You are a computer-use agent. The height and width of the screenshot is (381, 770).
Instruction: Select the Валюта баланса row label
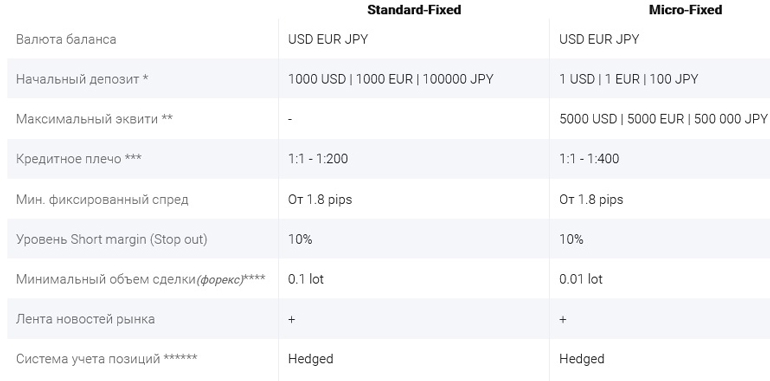(x=66, y=39)
